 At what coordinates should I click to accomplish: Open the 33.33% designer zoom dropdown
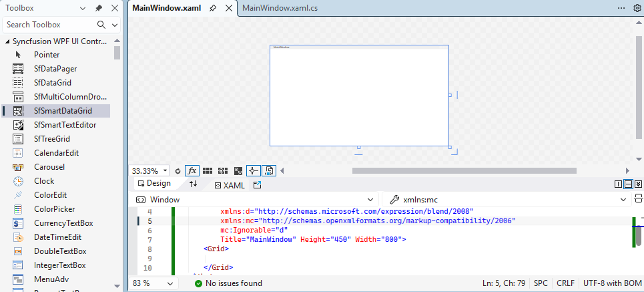165,170
